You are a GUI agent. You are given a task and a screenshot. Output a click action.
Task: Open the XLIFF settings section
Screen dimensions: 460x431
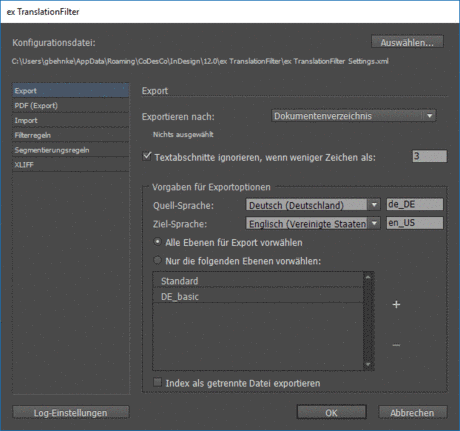(x=71, y=165)
